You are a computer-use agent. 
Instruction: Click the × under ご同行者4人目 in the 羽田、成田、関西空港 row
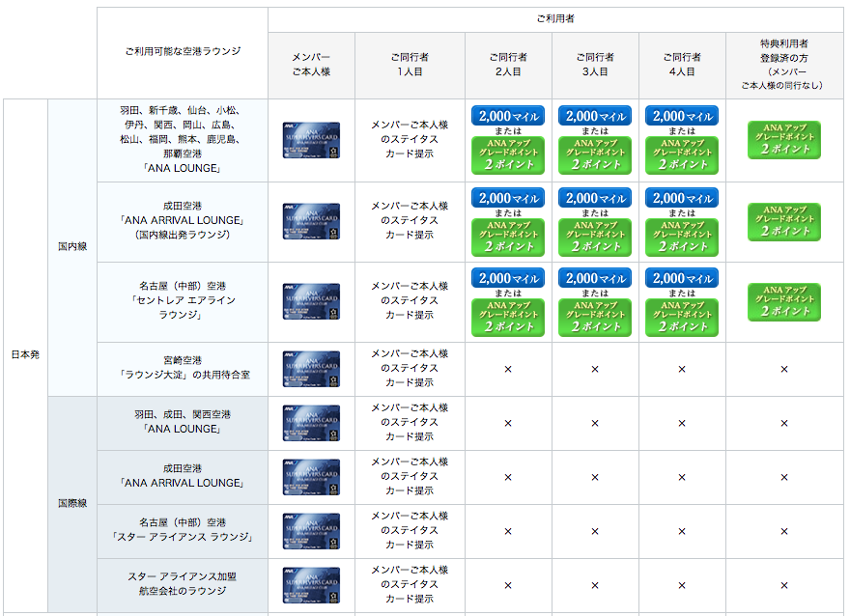[682, 423]
